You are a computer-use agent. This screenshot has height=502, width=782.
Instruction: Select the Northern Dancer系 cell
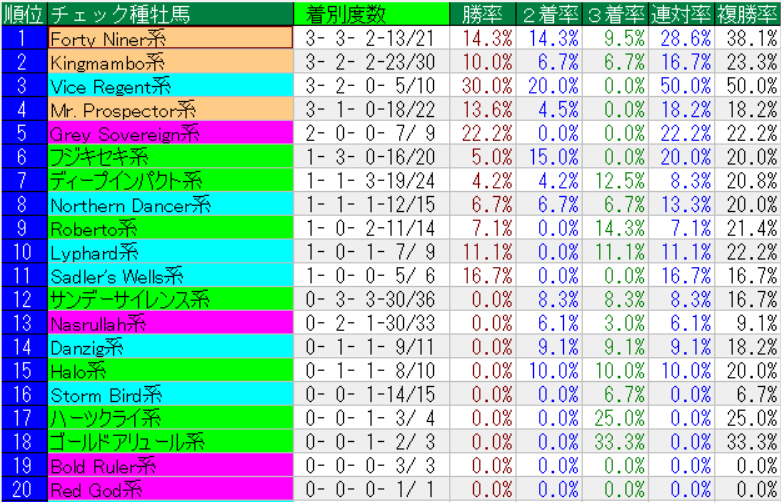tap(171, 204)
